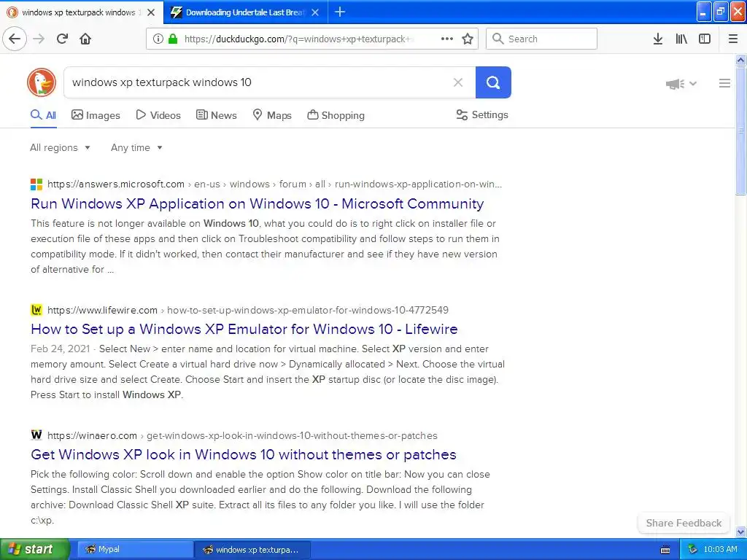Switch to Shopping results
The height and width of the screenshot is (560, 747).
coord(336,115)
